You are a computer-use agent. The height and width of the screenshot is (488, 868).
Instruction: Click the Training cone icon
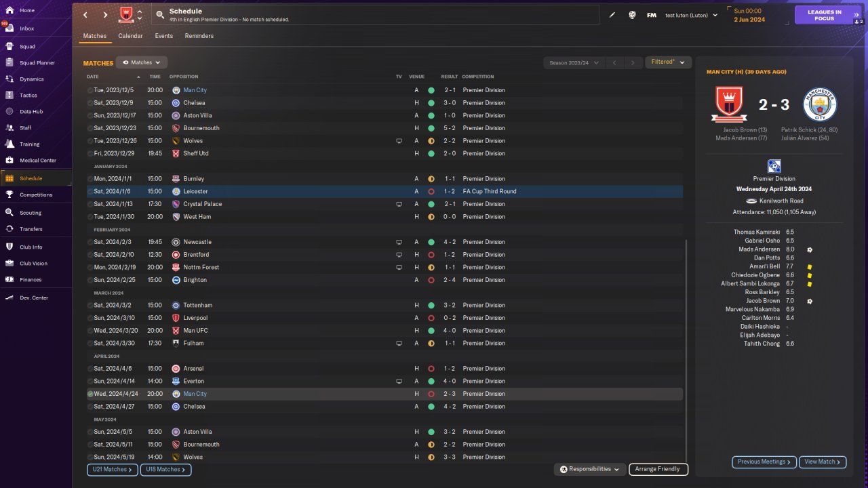pyautogui.click(x=9, y=144)
